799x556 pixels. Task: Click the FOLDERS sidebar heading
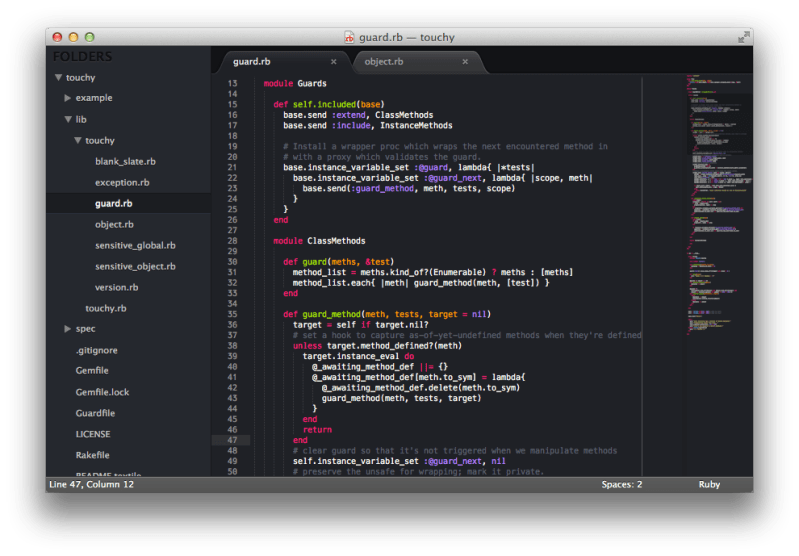tap(82, 57)
